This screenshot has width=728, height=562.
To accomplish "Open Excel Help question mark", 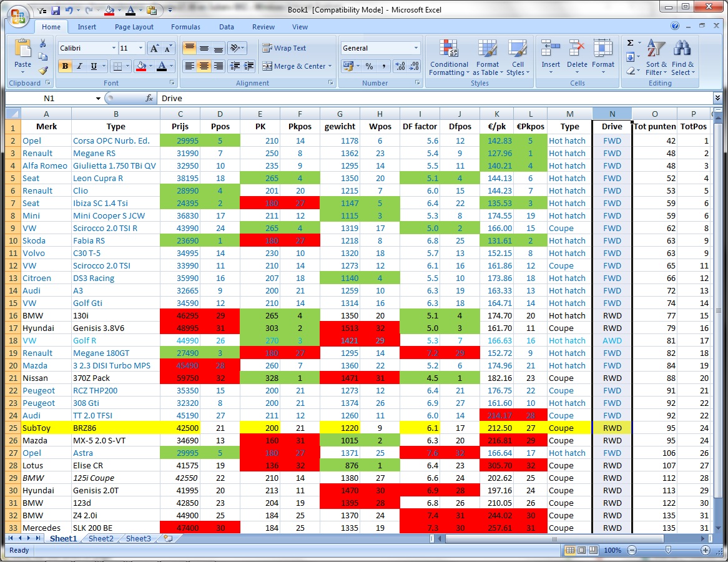I will (x=675, y=26).
